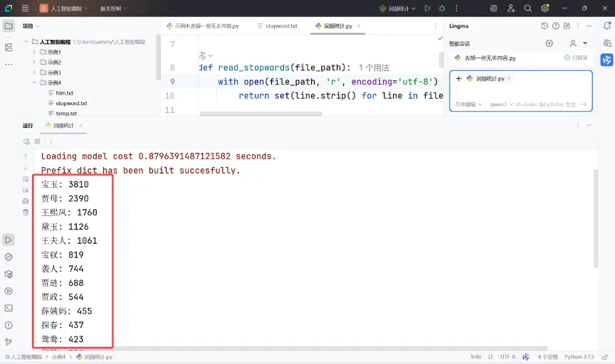Click the UTF-8 encoding in status bar
Viewport: 615px width, 364px height.
click(x=508, y=357)
